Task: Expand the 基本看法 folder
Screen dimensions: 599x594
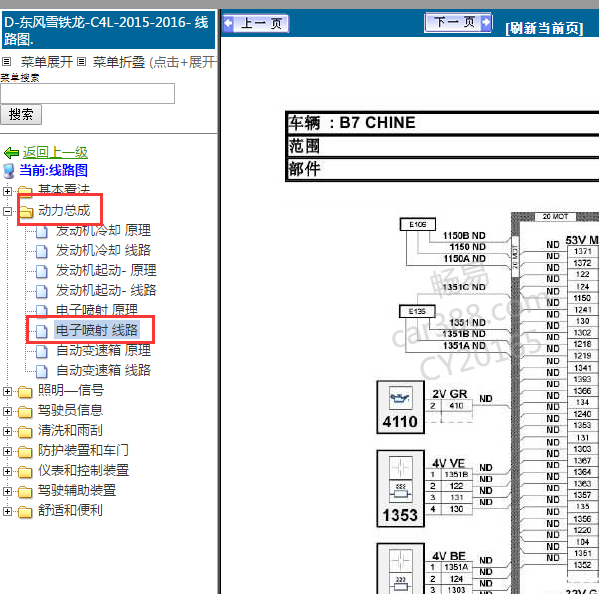Action: [7, 191]
